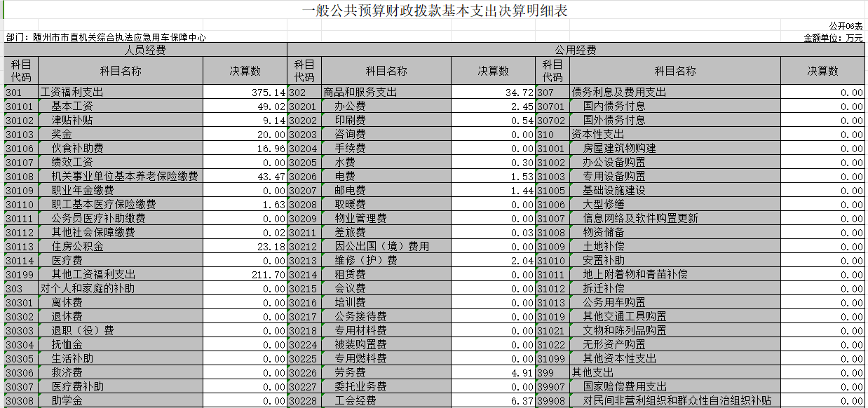
Task: Select the value 375.14
Action: click(x=245, y=92)
